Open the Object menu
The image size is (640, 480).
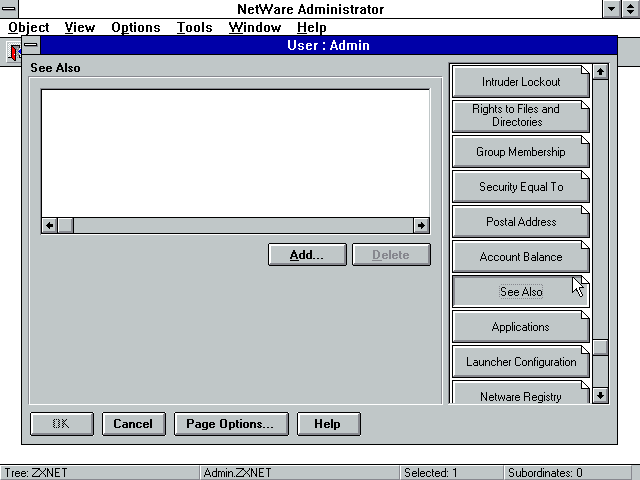pyautogui.click(x=29, y=27)
